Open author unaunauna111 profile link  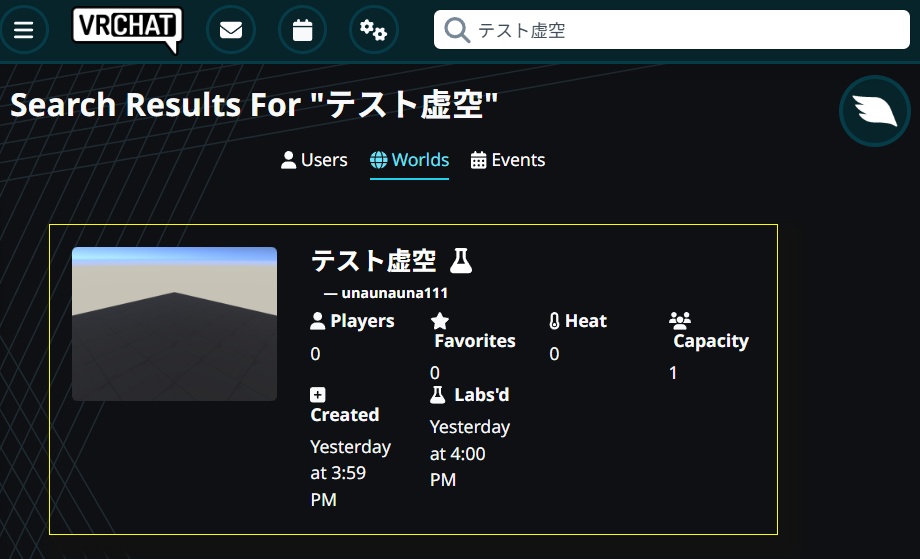(394, 293)
